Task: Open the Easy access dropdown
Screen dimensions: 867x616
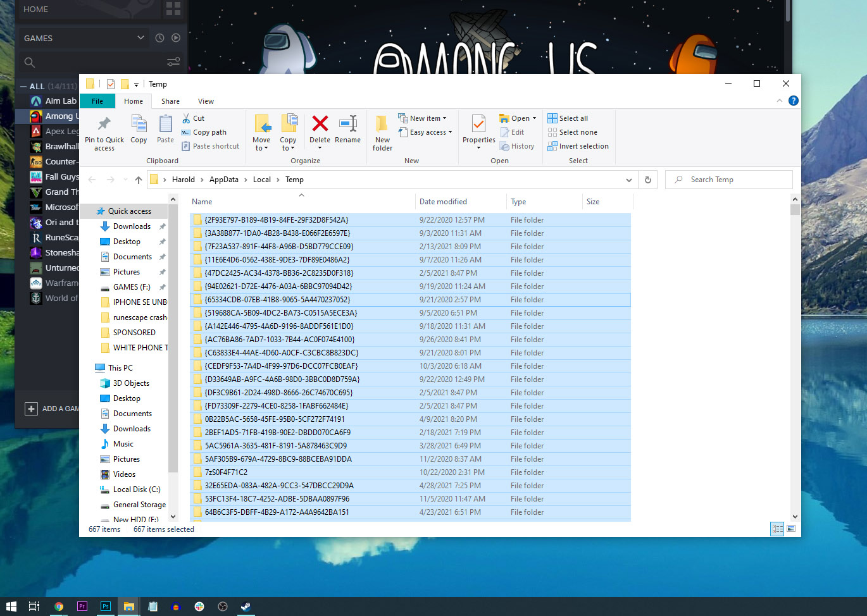Action: coord(449,132)
